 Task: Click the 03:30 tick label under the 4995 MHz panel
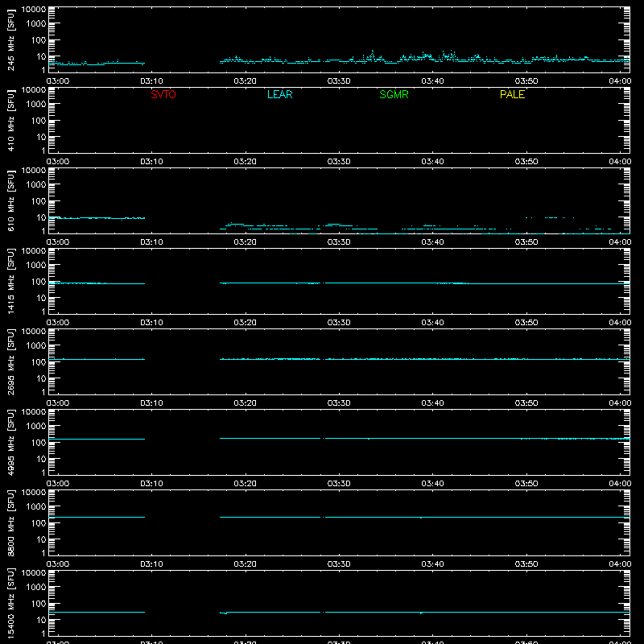[x=339, y=484]
